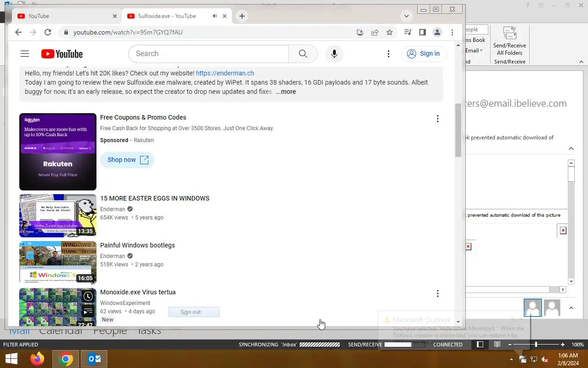This screenshot has height=368, width=588.
Task: Open Painful Windows bootlegs video title
Action: [137, 245]
